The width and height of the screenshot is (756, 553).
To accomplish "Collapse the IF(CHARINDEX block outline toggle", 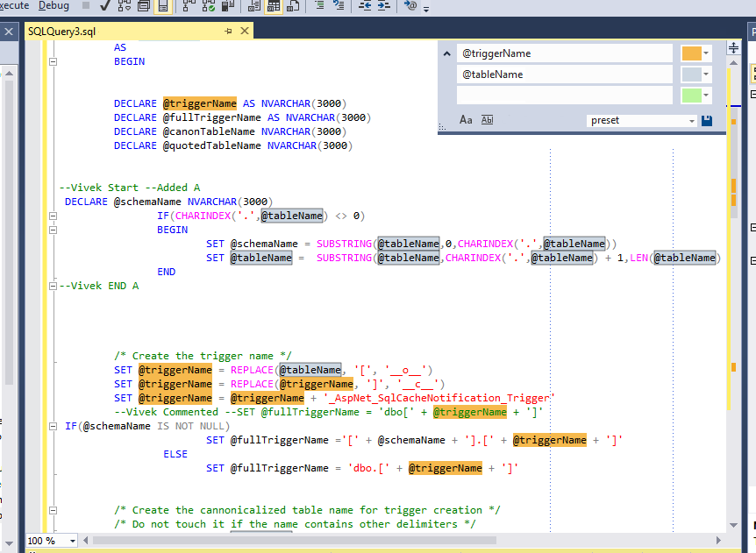I will (53, 216).
